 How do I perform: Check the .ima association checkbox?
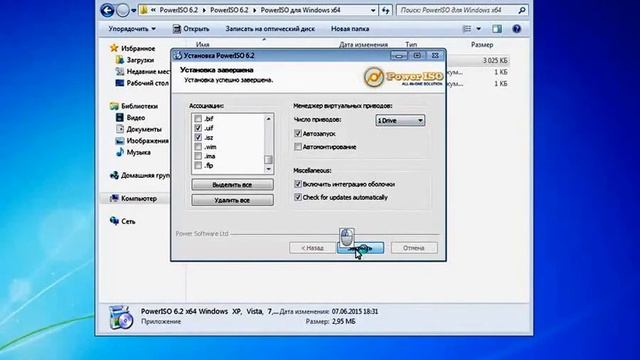click(198, 156)
